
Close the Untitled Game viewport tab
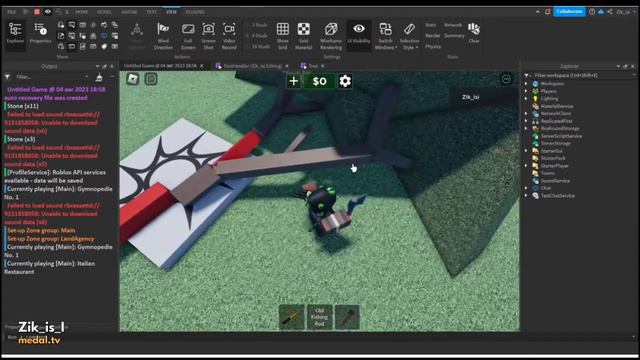202,66
